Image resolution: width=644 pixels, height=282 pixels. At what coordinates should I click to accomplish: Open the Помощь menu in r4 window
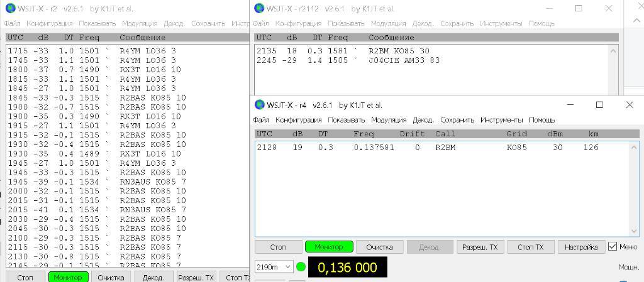tap(541, 119)
